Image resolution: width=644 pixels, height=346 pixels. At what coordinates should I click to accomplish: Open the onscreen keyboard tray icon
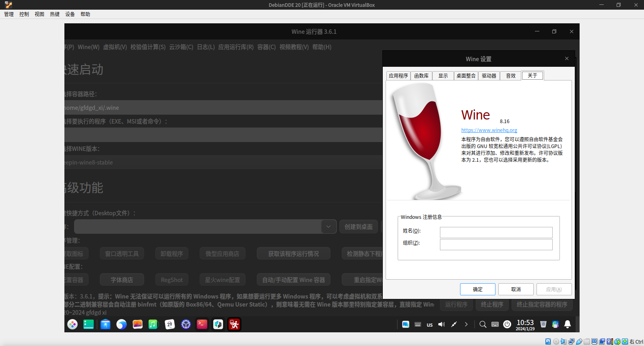point(495,324)
